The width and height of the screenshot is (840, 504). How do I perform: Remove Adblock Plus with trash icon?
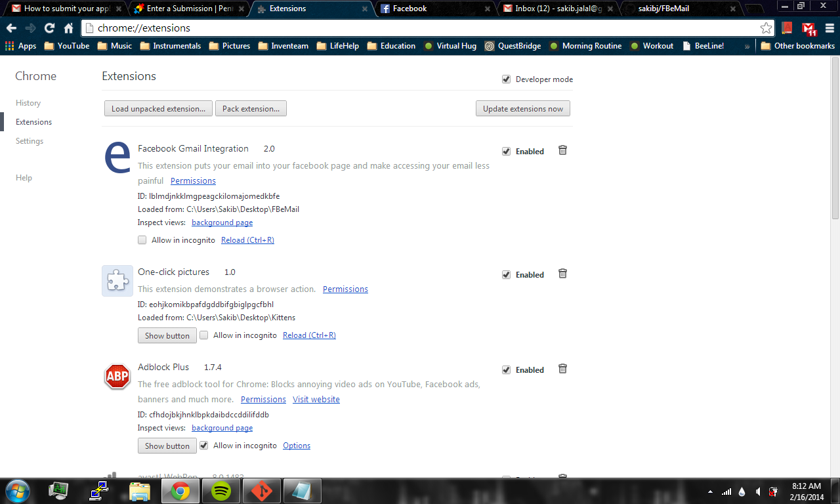pos(562,369)
